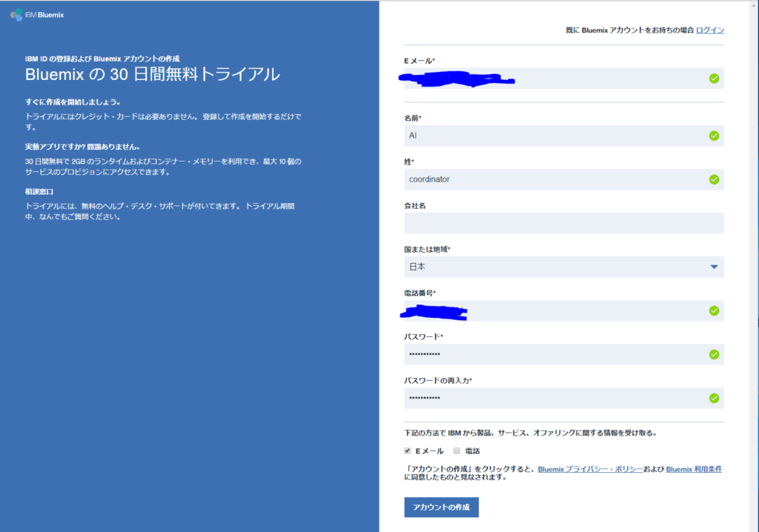The height and width of the screenshot is (532, 759).
Task: Click the text 既に Bluemix アカウントをお持ちの場合
Action: (630, 30)
